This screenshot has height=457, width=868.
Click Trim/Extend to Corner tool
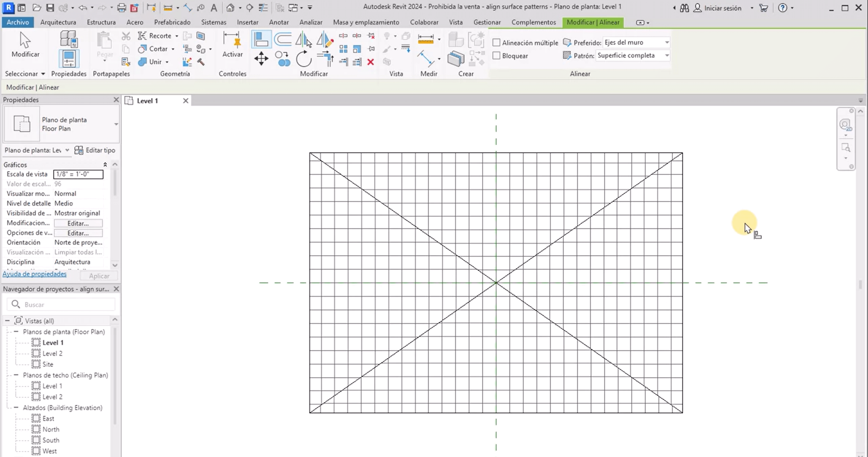(325, 59)
